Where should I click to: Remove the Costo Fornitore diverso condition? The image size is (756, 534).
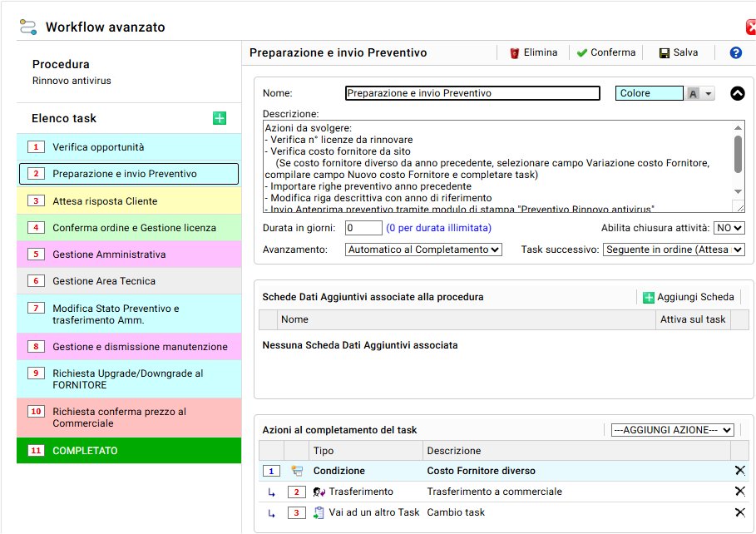(739, 470)
